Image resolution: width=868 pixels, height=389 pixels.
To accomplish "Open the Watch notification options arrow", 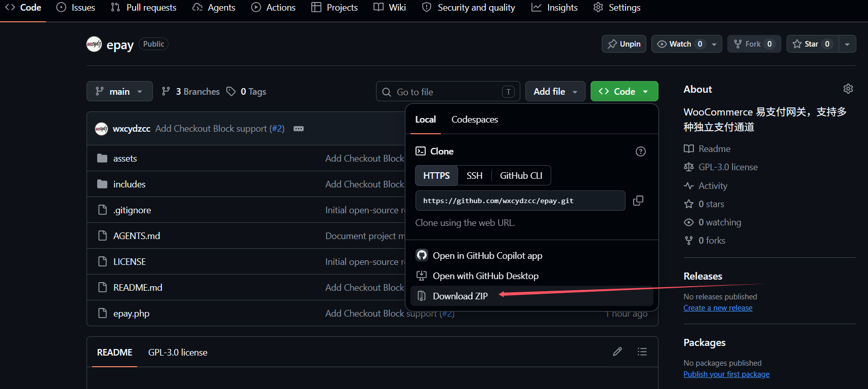I will tap(714, 44).
